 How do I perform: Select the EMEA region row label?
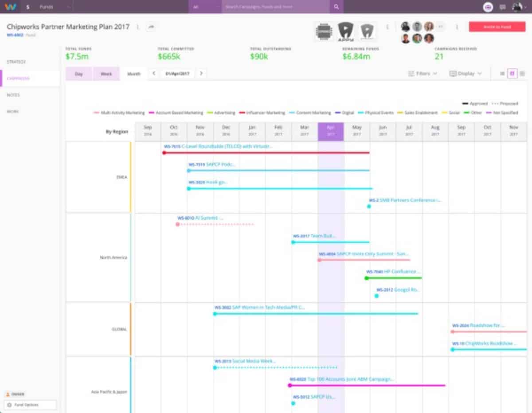(x=121, y=177)
